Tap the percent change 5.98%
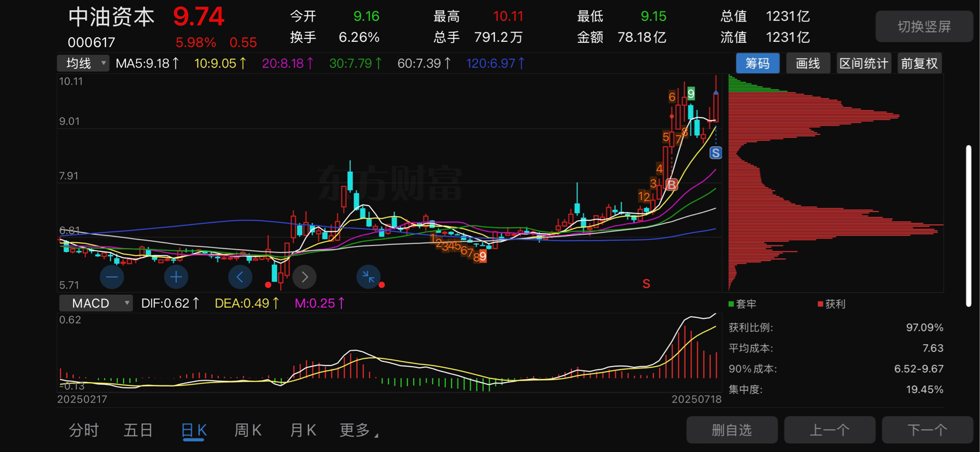980x452 pixels. tap(196, 42)
